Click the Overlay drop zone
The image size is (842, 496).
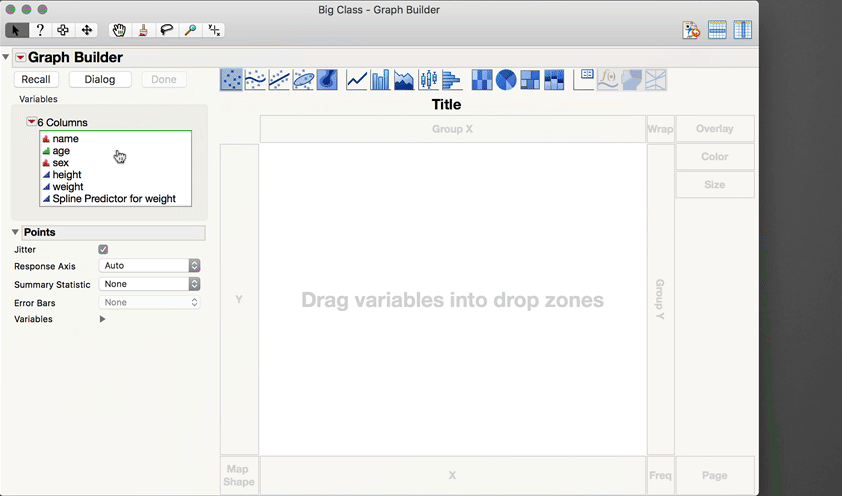(715, 129)
